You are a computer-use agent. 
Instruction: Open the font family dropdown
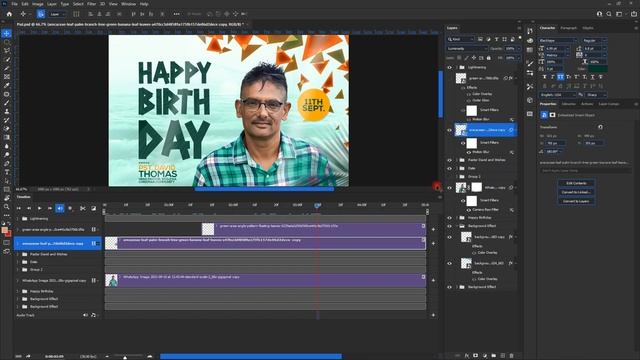[x=558, y=40]
